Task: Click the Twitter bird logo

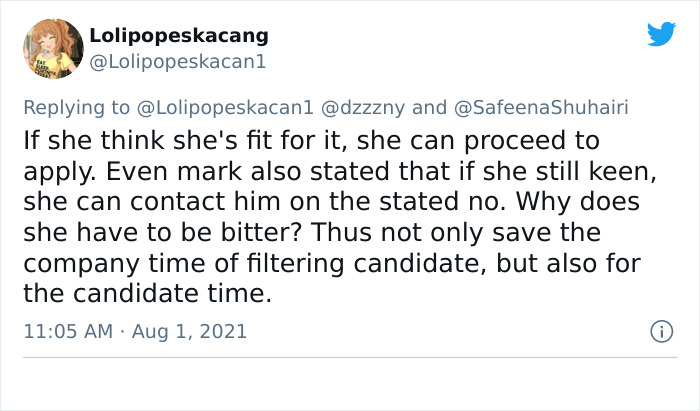Action: pos(661,34)
